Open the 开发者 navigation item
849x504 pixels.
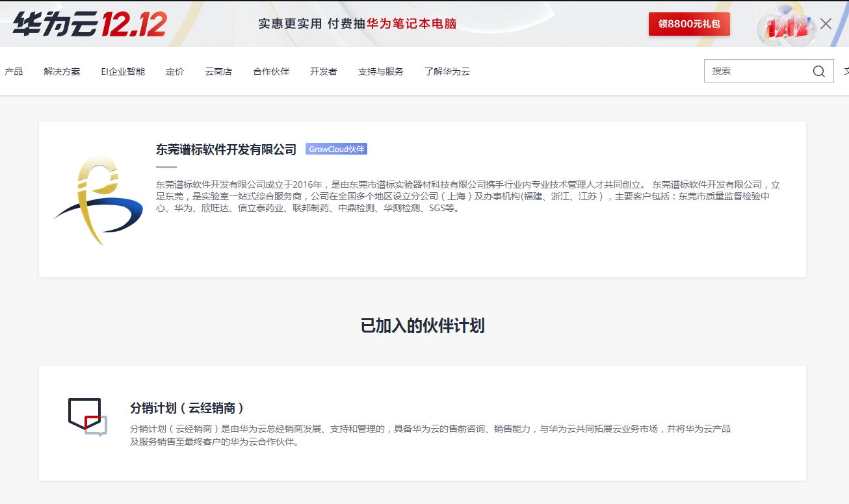pos(324,71)
